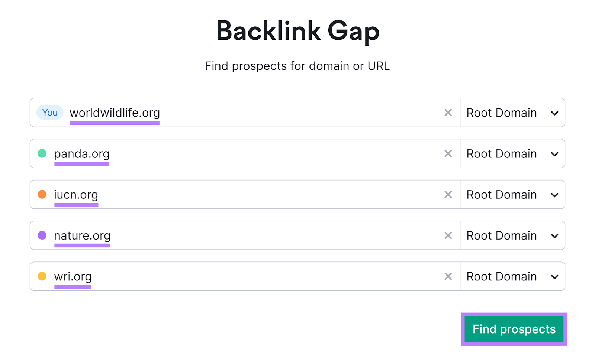The image size is (595, 364).
Task: Click the purple dot next to nature.org
Action: tap(42, 235)
